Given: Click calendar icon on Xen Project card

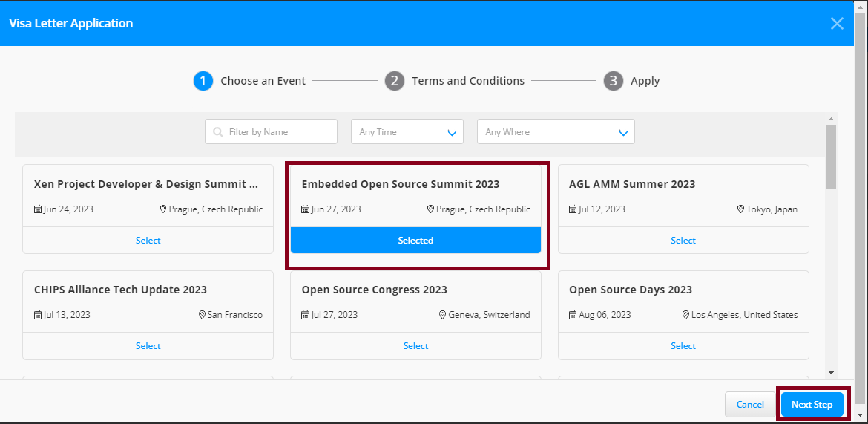Looking at the screenshot, I should point(38,209).
